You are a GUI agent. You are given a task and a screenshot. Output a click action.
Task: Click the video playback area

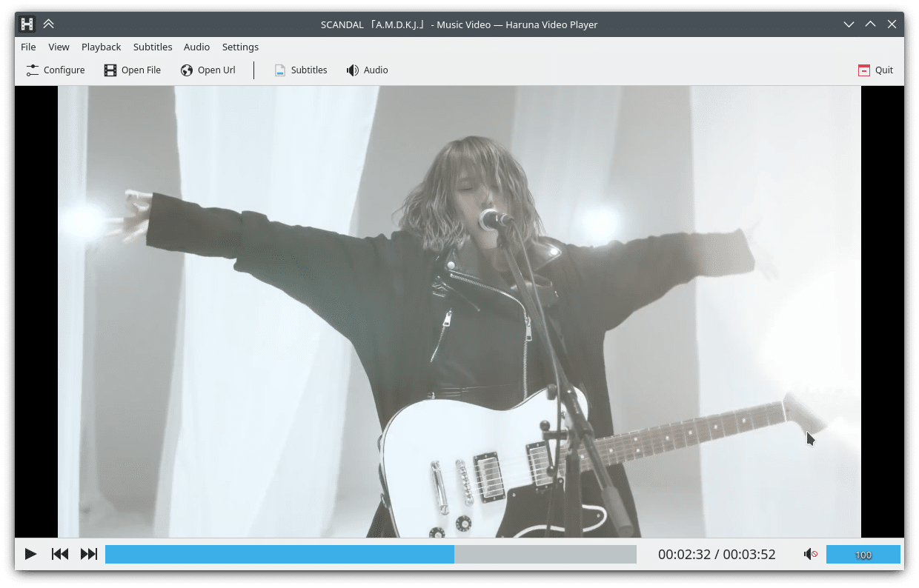coord(459,312)
